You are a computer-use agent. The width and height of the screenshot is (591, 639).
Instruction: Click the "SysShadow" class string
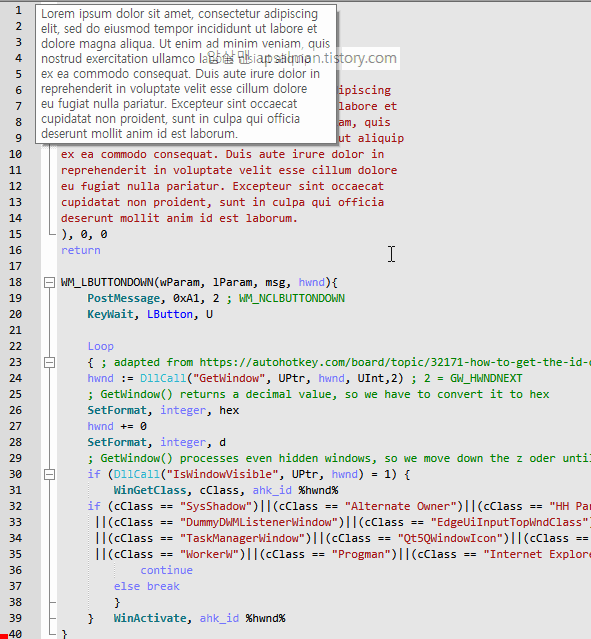(216, 506)
